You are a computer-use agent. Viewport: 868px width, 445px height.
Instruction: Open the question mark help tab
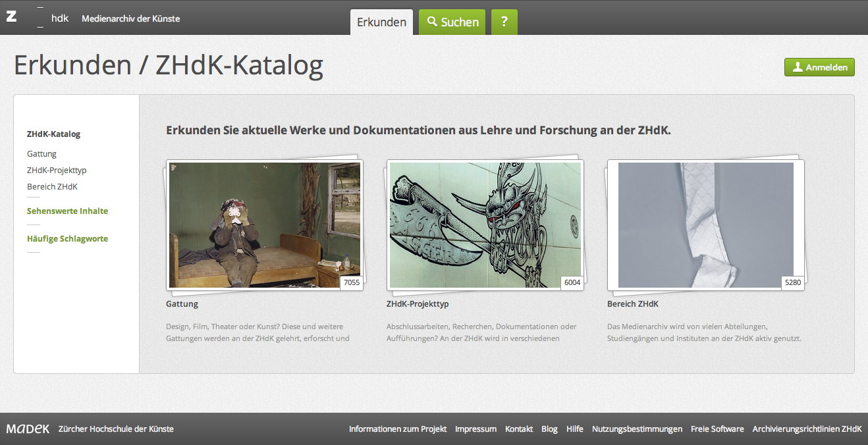click(x=504, y=22)
